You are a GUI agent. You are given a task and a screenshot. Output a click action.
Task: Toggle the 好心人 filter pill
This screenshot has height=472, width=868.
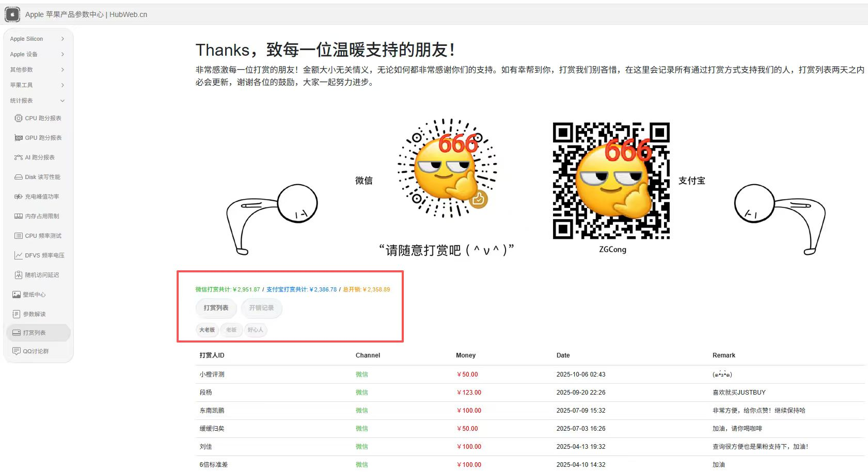pyautogui.click(x=256, y=330)
